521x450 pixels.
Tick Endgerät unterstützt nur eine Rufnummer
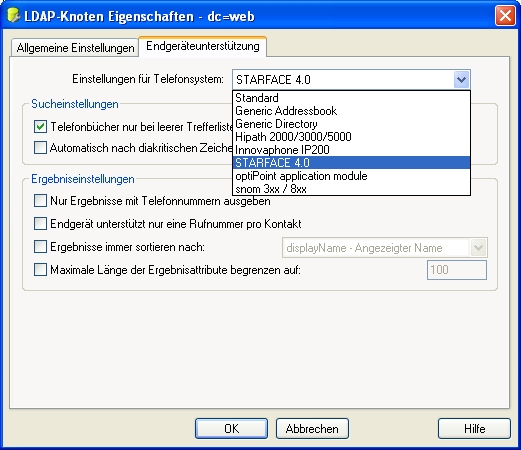[40, 224]
